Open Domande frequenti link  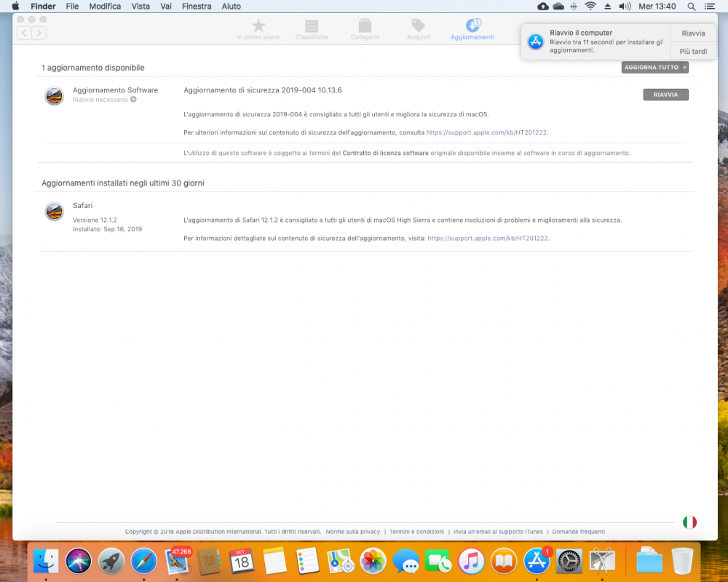(x=579, y=532)
